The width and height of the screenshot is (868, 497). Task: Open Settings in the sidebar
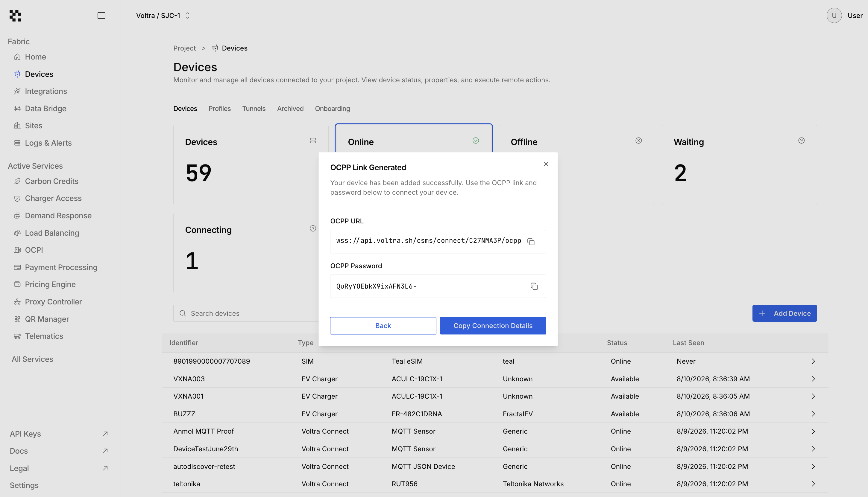coord(24,485)
